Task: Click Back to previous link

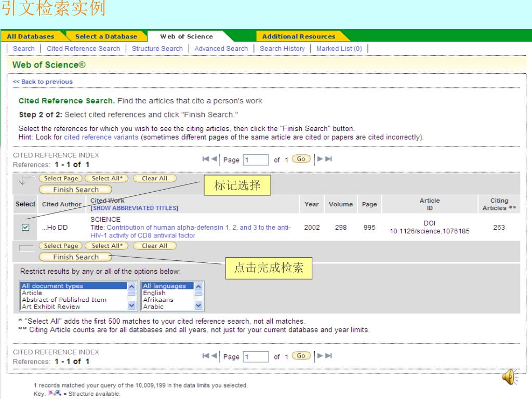Action: coord(43,82)
